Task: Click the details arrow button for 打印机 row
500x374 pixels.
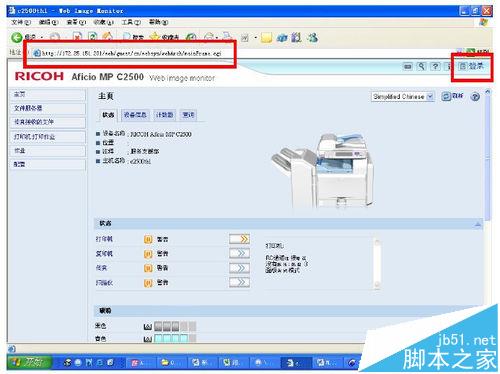Action: pyautogui.click(x=239, y=239)
